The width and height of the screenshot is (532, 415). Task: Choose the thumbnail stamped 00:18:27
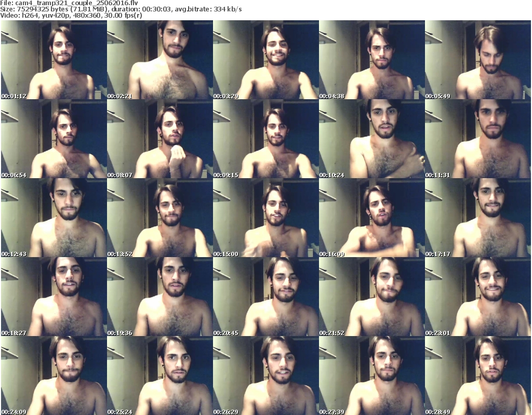[x=54, y=297]
